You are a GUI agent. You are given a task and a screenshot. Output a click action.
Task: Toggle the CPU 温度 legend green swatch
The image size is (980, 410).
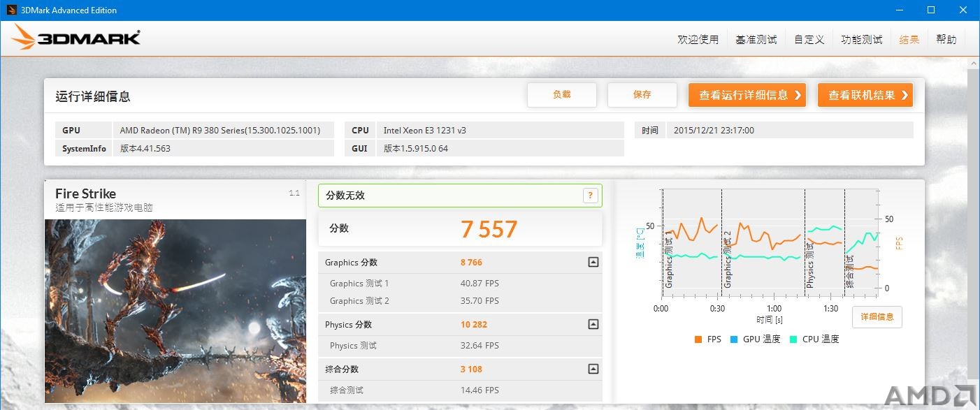793,339
